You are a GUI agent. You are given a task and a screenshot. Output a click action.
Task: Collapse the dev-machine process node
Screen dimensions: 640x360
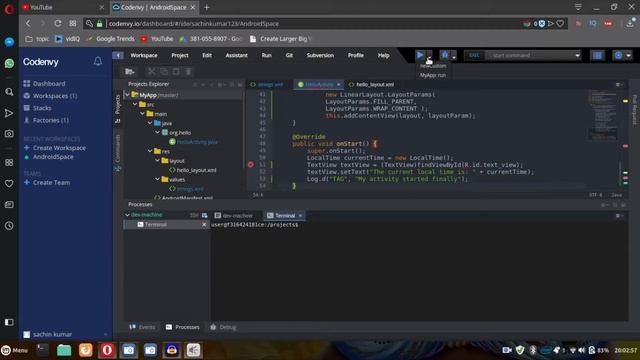coord(127,215)
